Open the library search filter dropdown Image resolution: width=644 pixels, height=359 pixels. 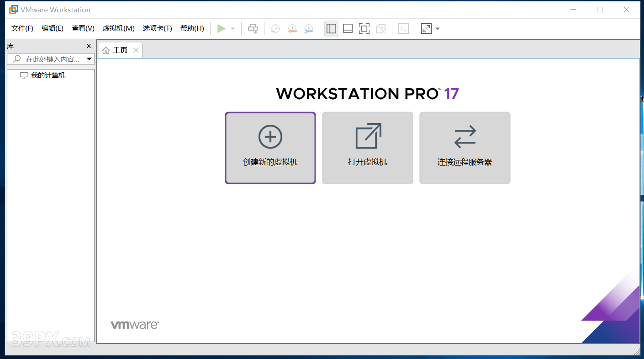pyautogui.click(x=90, y=59)
